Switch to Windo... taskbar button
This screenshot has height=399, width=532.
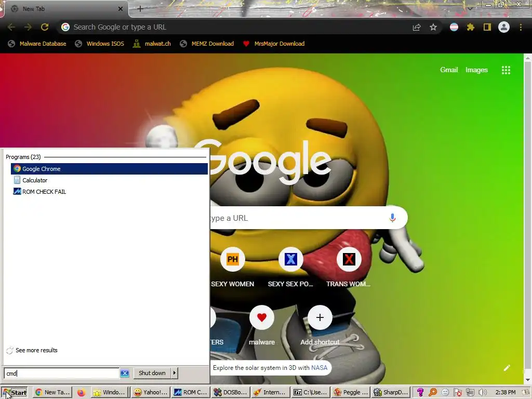click(x=110, y=393)
